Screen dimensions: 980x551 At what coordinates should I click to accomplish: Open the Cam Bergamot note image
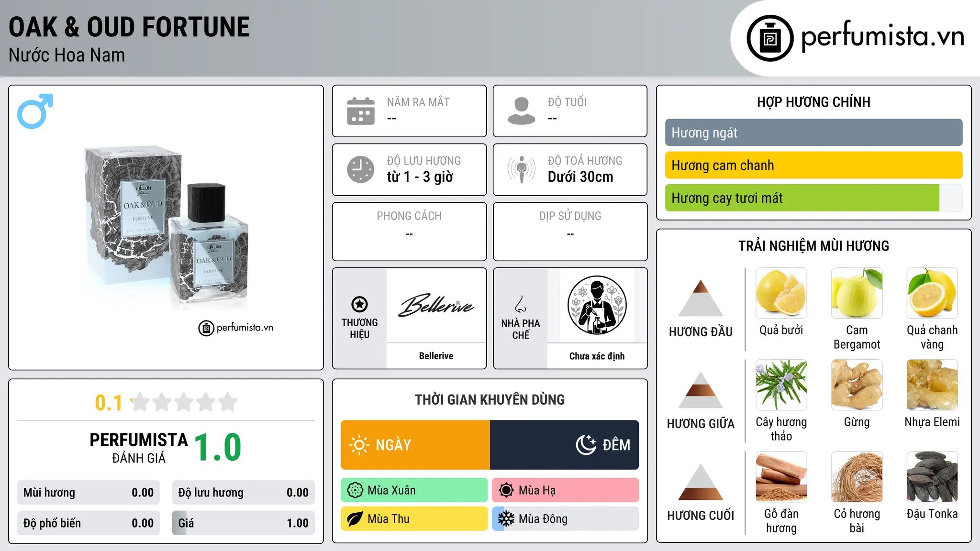click(x=857, y=293)
